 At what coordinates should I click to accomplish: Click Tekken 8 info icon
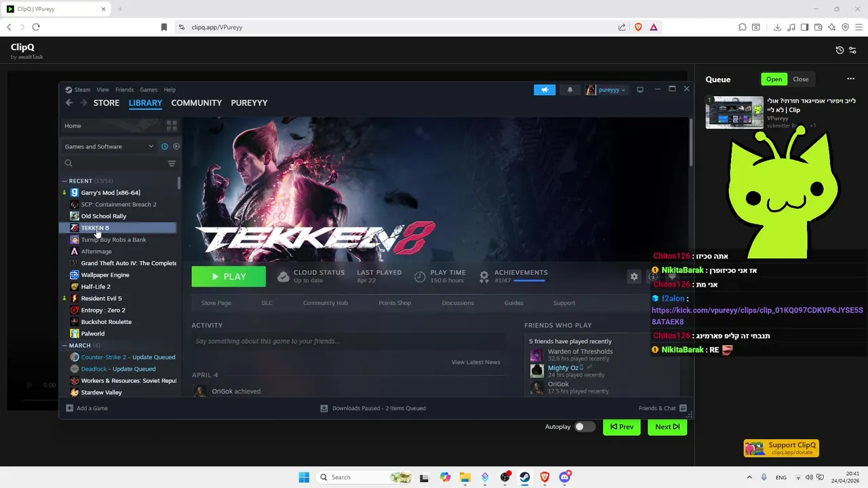(653, 277)
